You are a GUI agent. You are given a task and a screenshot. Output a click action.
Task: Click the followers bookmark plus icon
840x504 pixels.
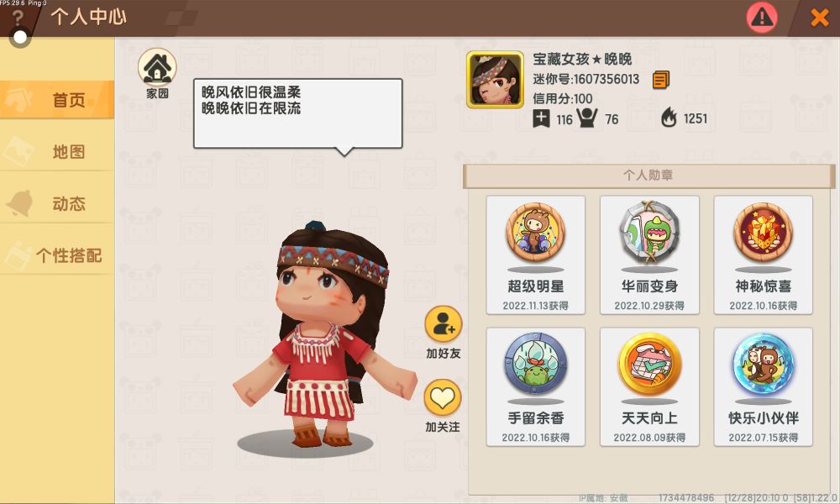pyautogui.click(x=541, y=118)
